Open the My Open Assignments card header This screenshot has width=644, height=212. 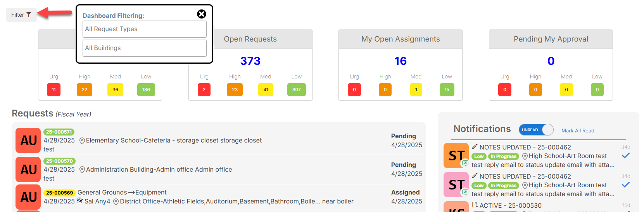coord(401,39)
